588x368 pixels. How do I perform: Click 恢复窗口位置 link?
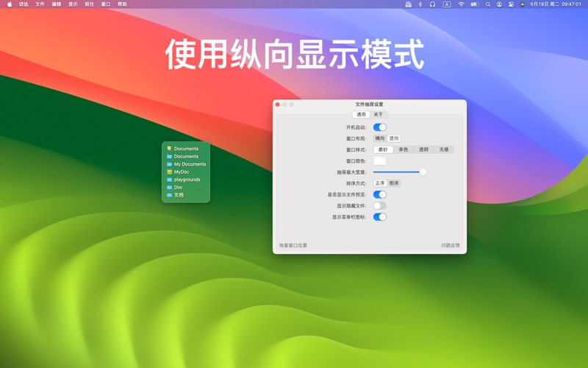pyautogui.click(x=293, y=245)
